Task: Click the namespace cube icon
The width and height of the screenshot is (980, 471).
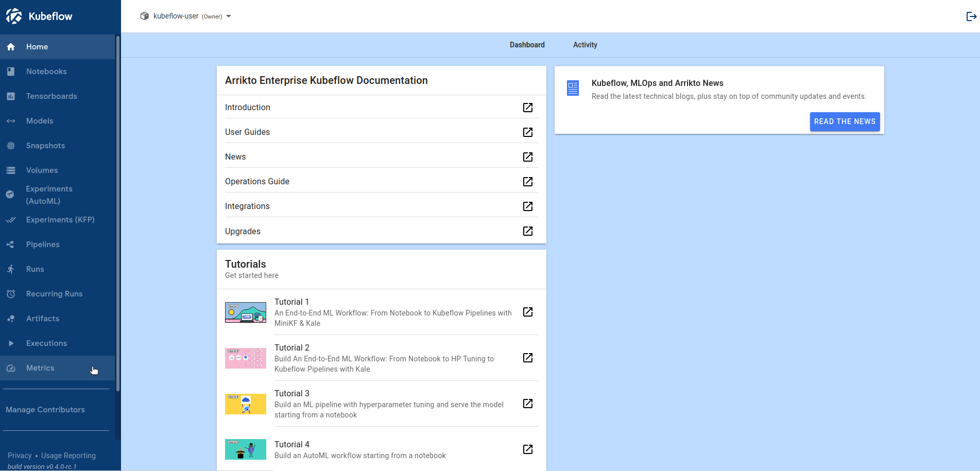Action: pyautogui.click(x=145, y=16)
